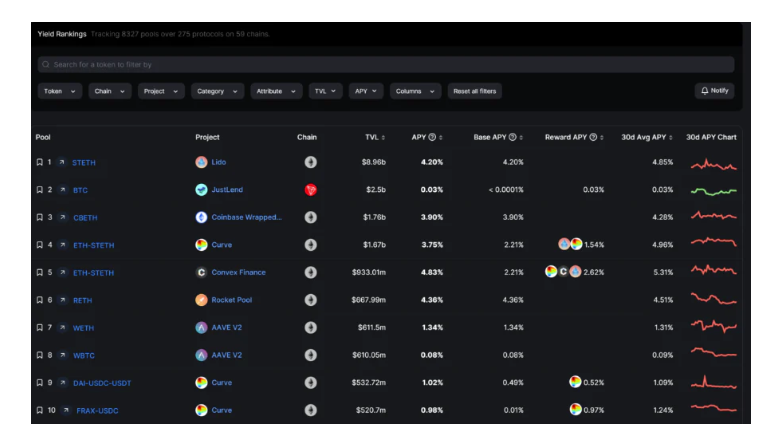772x443 pixels.
Task: Bookmark the WBTC pool in row 8
Action: (x=39, y=355)
